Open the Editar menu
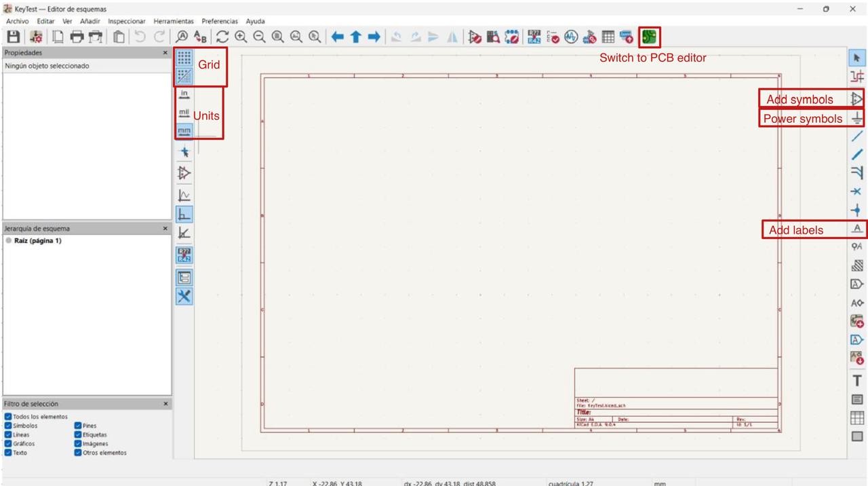The height and width of the screenshot is (486, 868). tap(45, 21)
